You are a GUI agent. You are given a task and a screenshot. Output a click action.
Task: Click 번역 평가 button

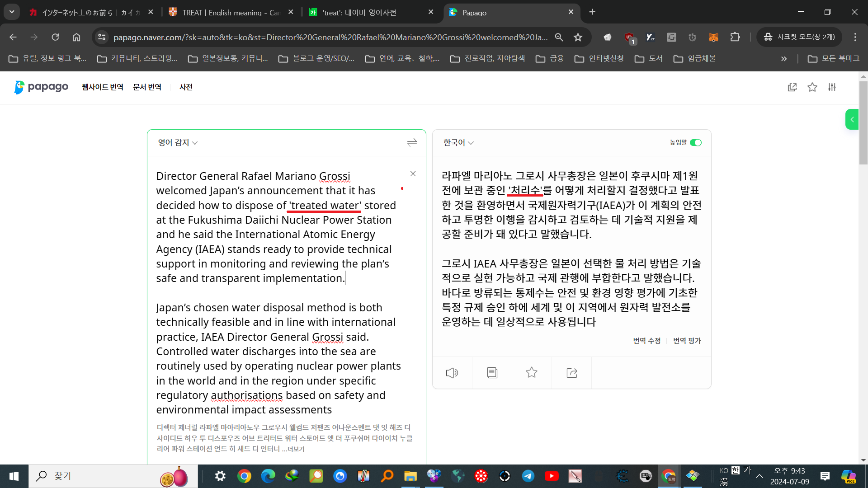[687, 341]
